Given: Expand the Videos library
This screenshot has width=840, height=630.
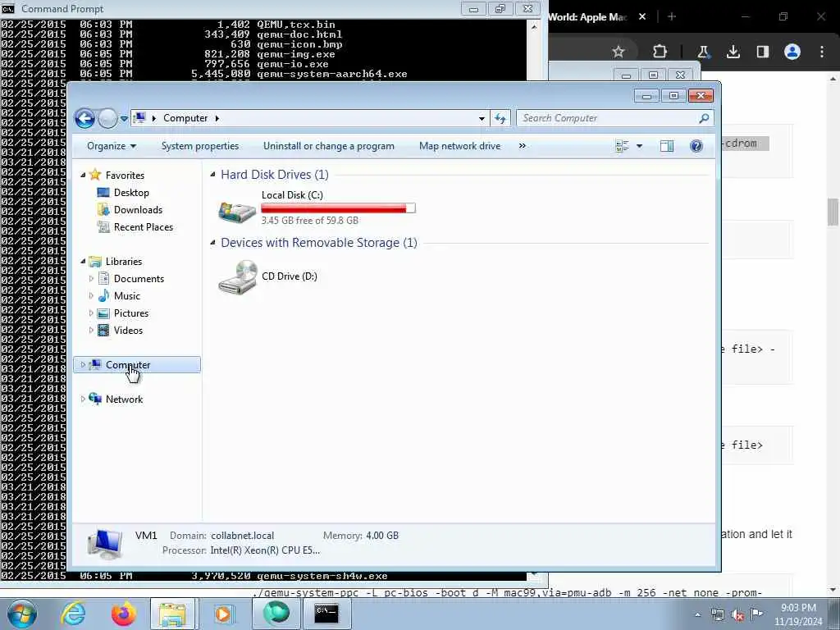Looking at the screenshot, I should click(x=91, y=331).
